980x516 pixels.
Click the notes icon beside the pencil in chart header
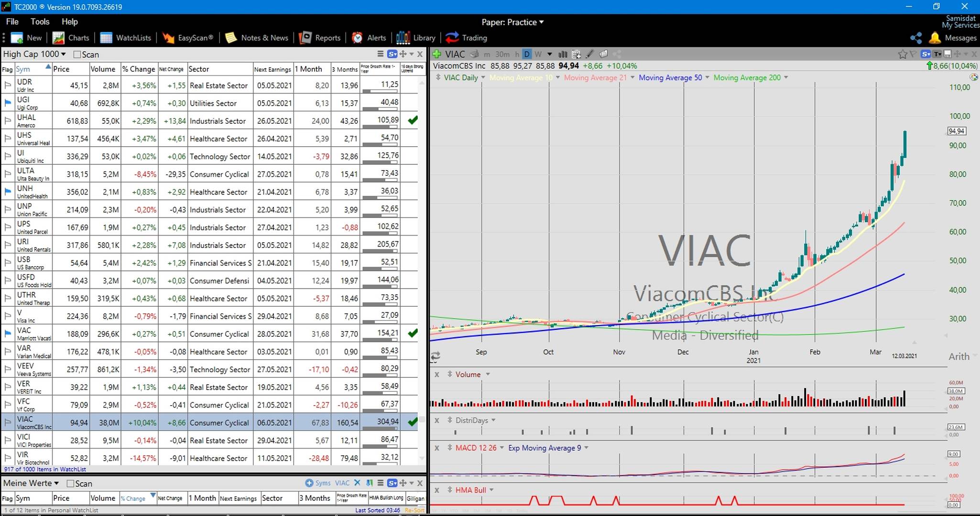tap(603, 54)
